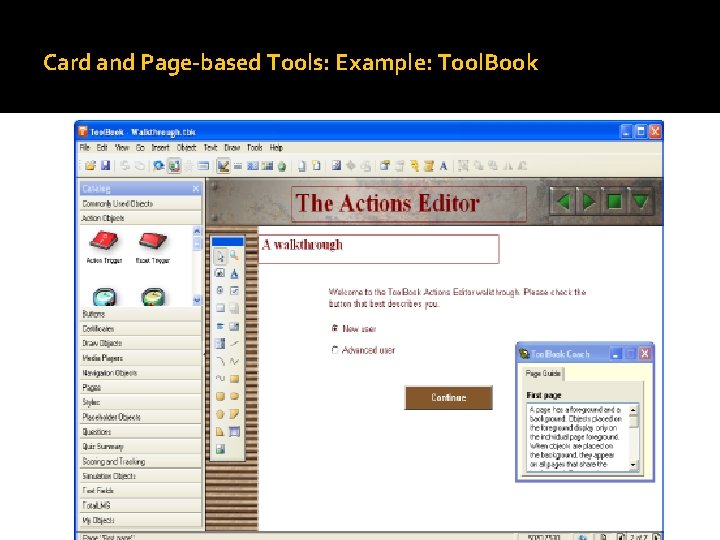Expand the Media Players catalog category
Viewport: 720px width, 540px height.
tap(141, 358)
